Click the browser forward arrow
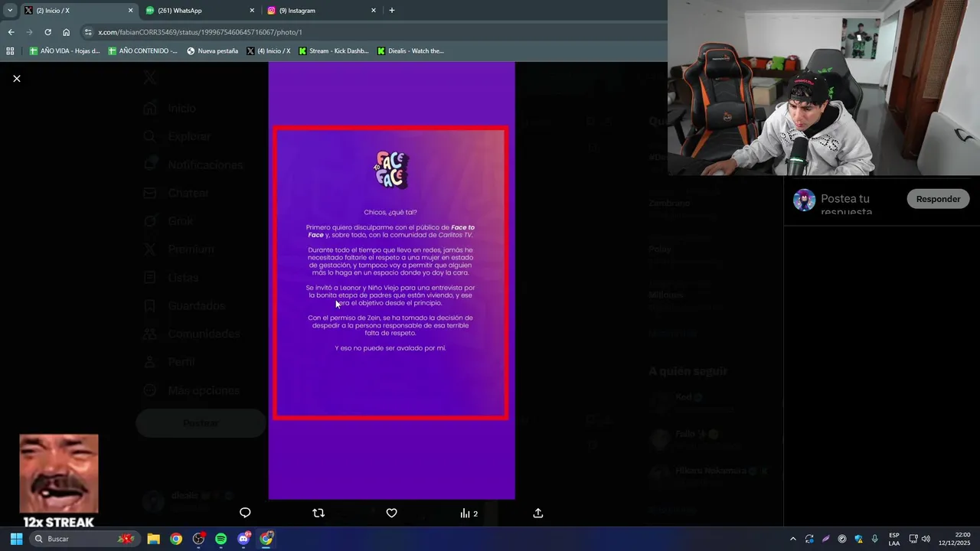The width and height of the screenshot is (980, 551). click(29, 32)
